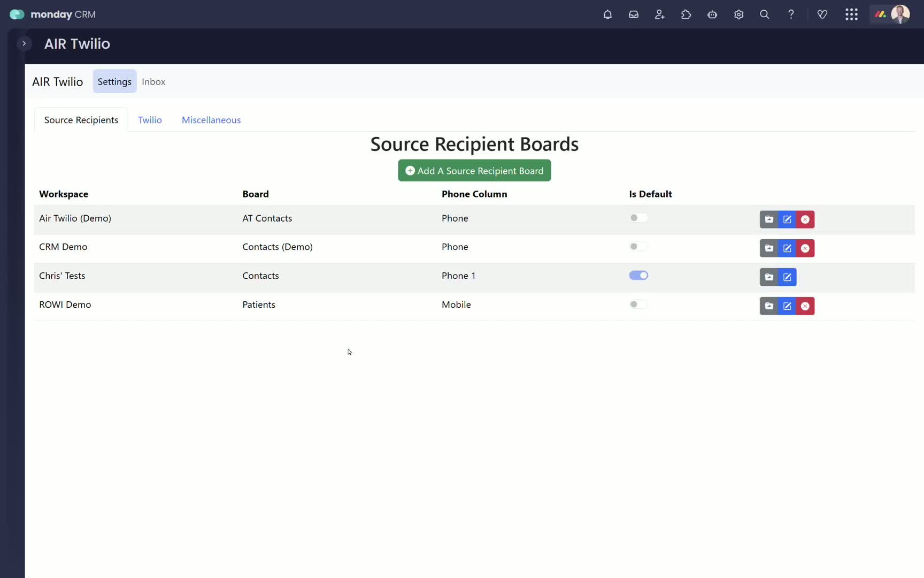924x578 pixels.
Task: Open the notifications bell
Action: click(607, 14)
